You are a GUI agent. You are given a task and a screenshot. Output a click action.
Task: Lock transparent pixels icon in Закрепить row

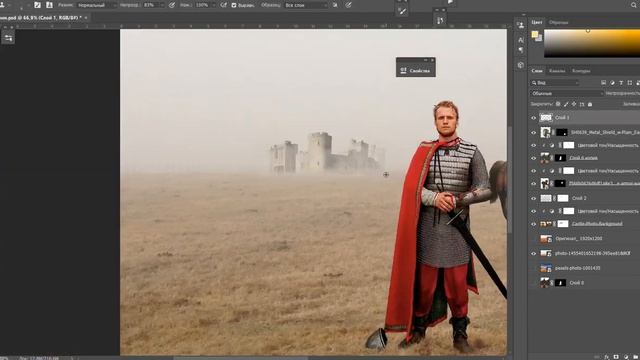click(x=558, y=104)
